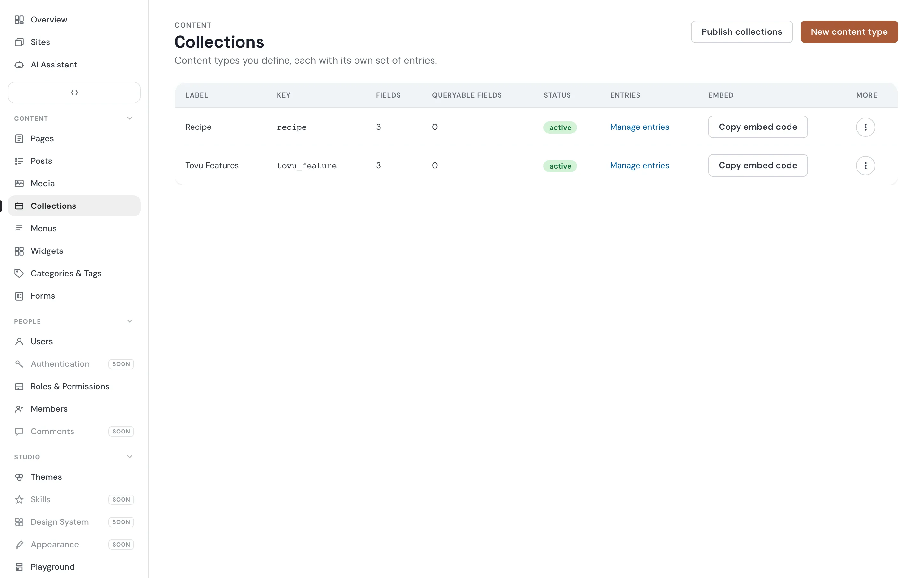Click the Appearance brush icon
Screen dimensions: 924x578
tap(19, 545)
